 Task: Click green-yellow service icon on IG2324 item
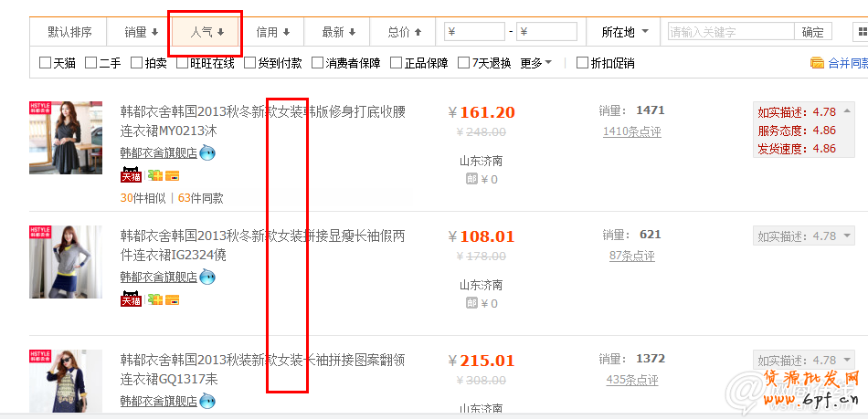(x=155, y=300)
